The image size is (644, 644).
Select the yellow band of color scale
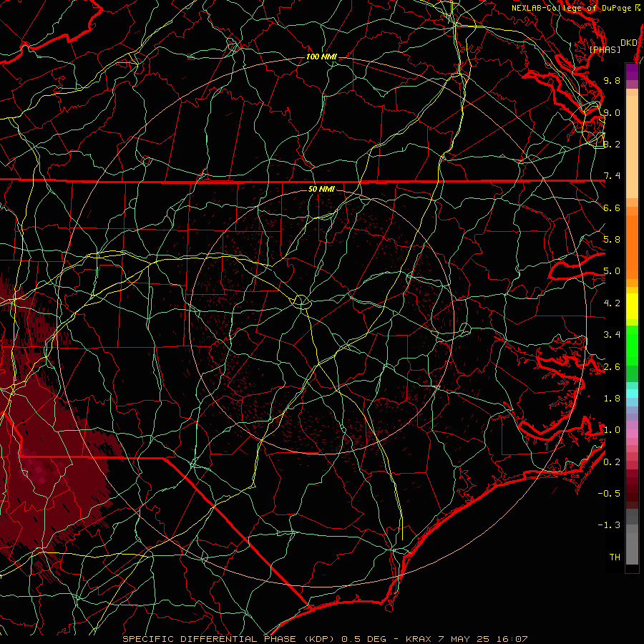[632, 306]
